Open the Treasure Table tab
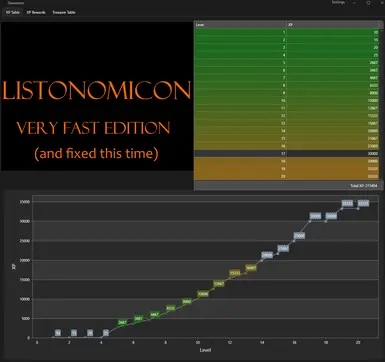This screenshot has height=362, width=385. tap(64, 12)
